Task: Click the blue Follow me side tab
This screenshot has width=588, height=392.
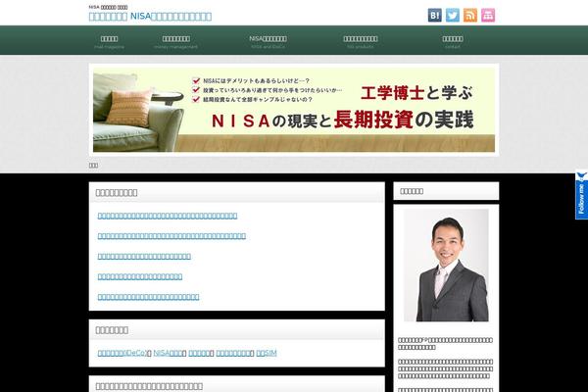Action: (581, 195)
